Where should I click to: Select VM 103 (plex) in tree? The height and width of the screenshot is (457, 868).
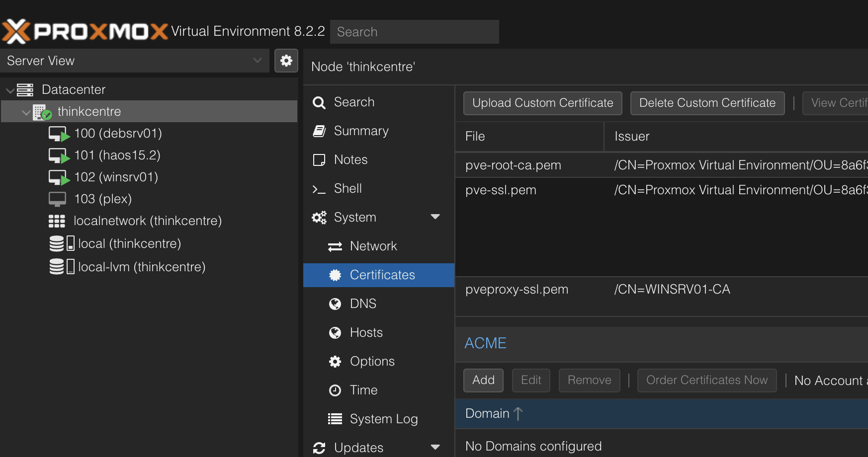click(149, 199)
